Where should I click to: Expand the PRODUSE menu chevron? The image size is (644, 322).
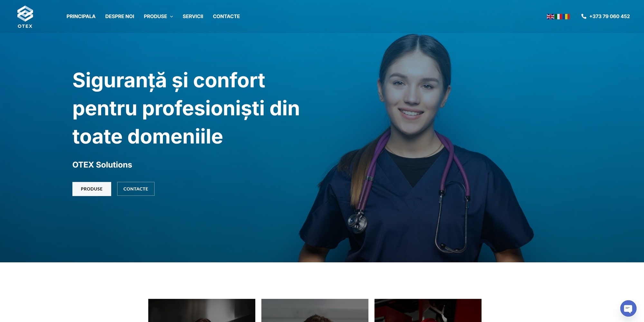tap(172, 16)
